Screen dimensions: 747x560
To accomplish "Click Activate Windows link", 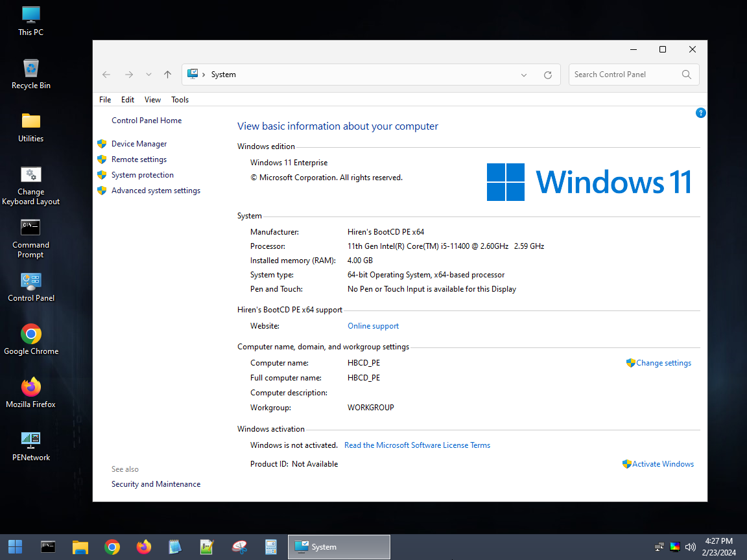I will tap(663, 464).
